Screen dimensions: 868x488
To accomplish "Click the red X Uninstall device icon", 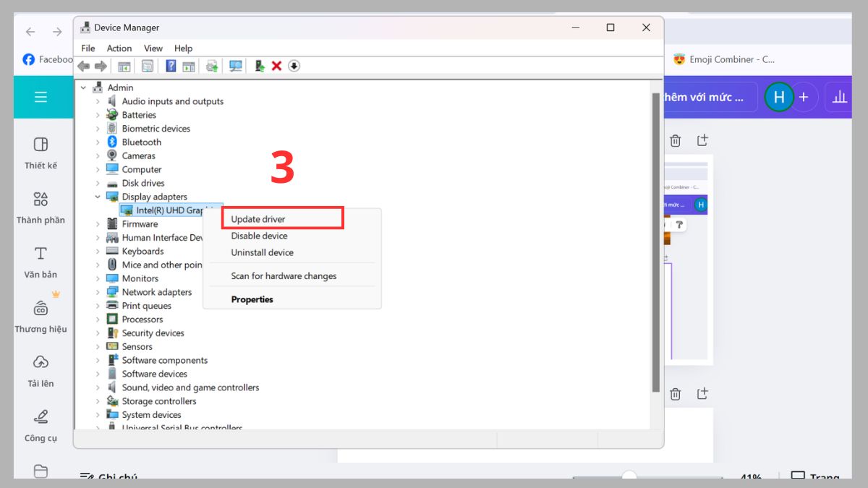I will (x=276, y=66).
